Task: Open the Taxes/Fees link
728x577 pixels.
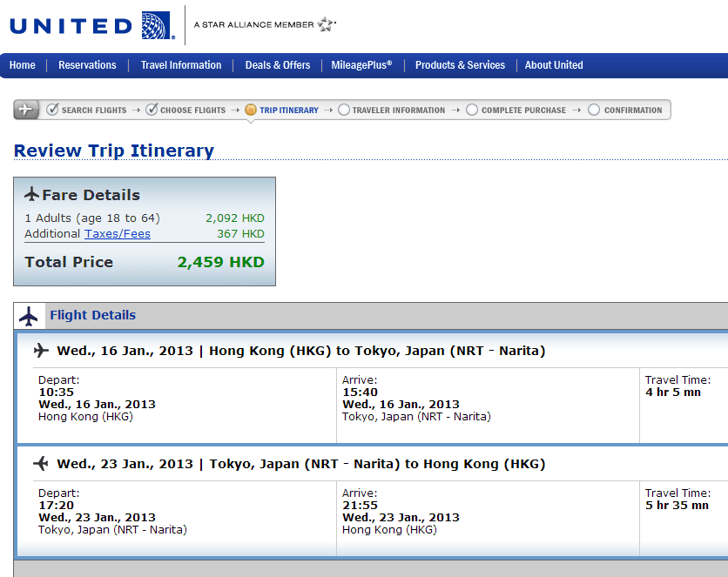Action: (x=118, y=234)
